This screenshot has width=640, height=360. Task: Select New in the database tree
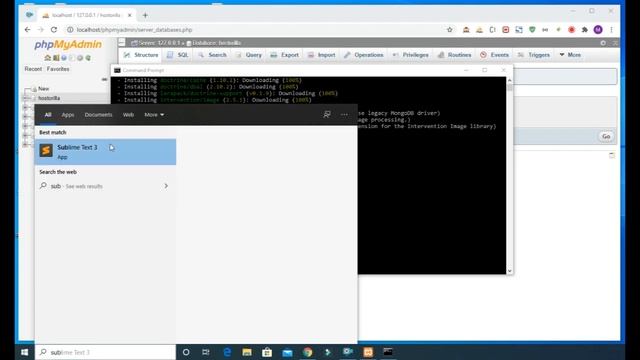[x=43, y=89]
